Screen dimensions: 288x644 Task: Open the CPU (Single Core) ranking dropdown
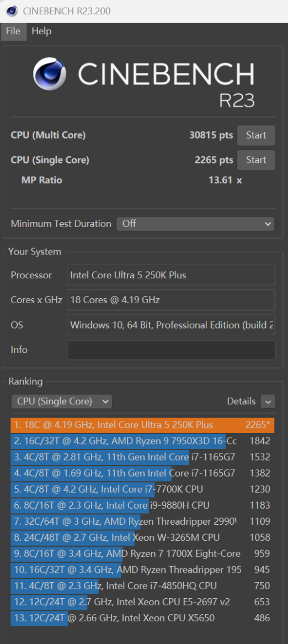click(62, 402)
